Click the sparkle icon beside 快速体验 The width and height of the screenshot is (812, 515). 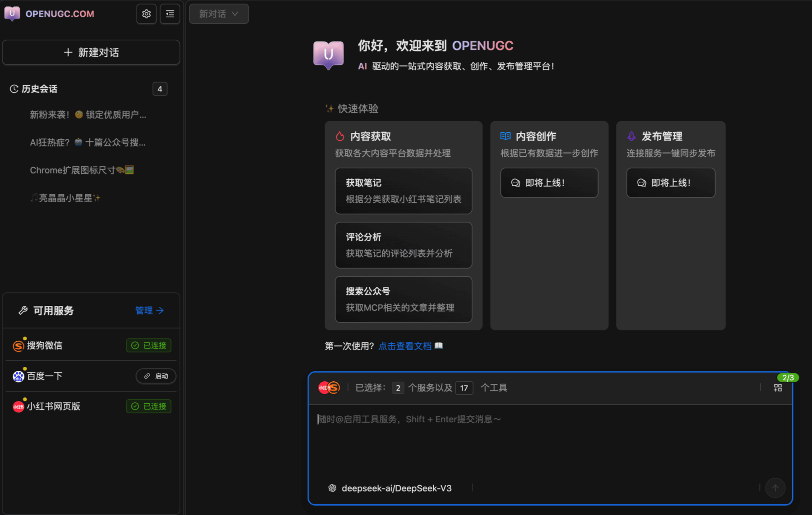click(x=330, y=109)
